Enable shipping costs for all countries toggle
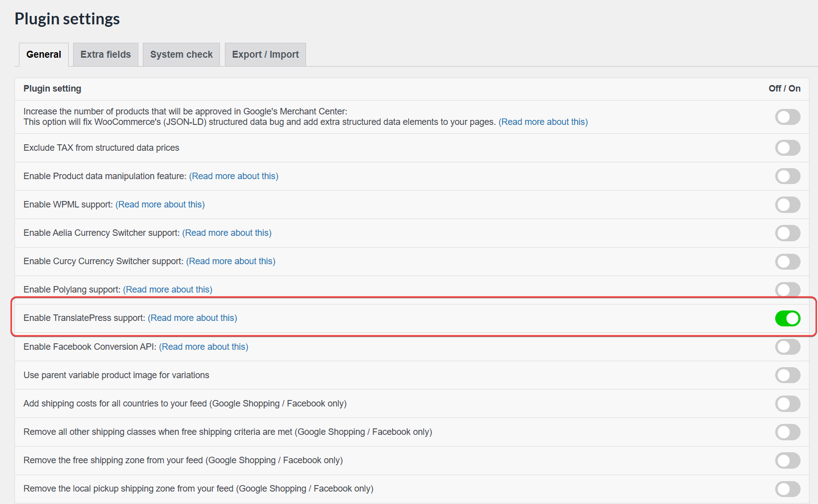The width and height of the screenshot is (818, 504). click(787, 403)
